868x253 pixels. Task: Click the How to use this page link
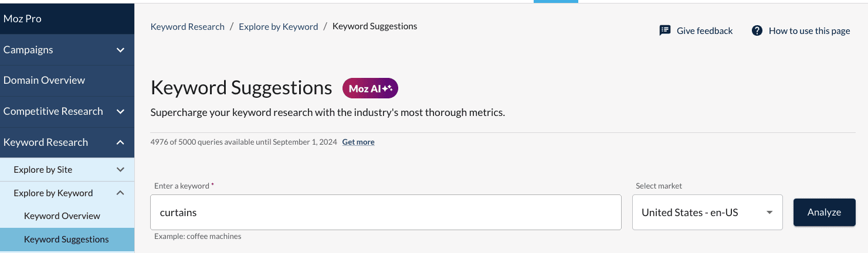[809, 31]
